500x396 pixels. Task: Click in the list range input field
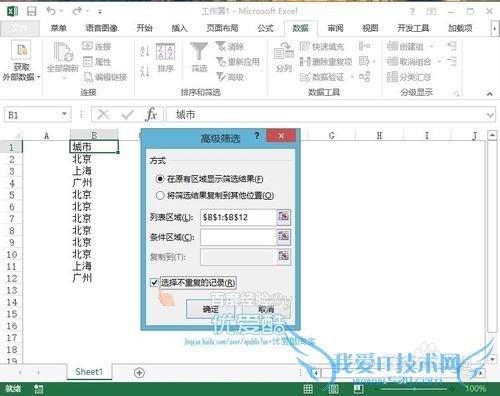[238, 217]
